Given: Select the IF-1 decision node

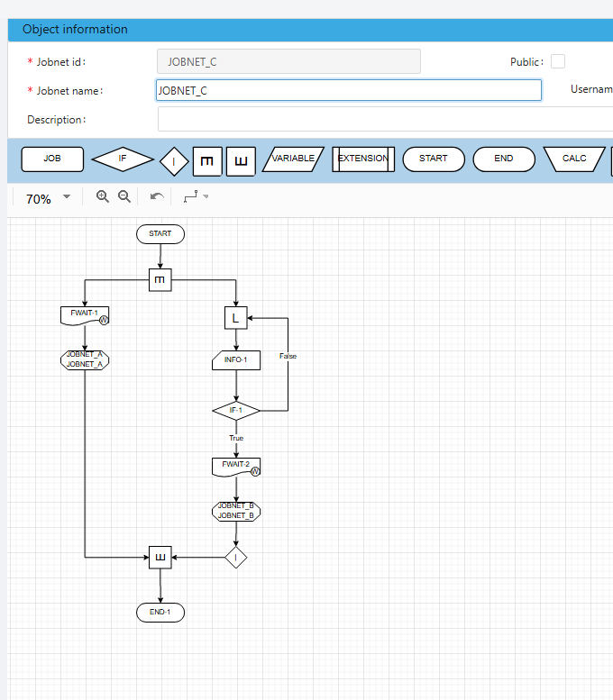Looking at the screenshot, I should [x=236, y=411].
